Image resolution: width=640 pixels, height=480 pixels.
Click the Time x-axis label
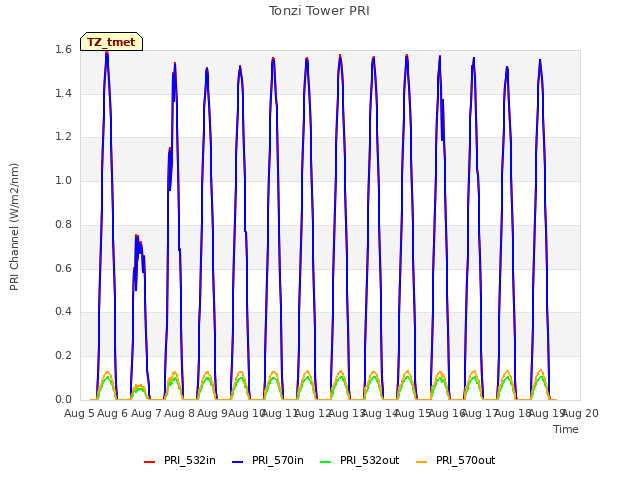click(x=566, y=429)
